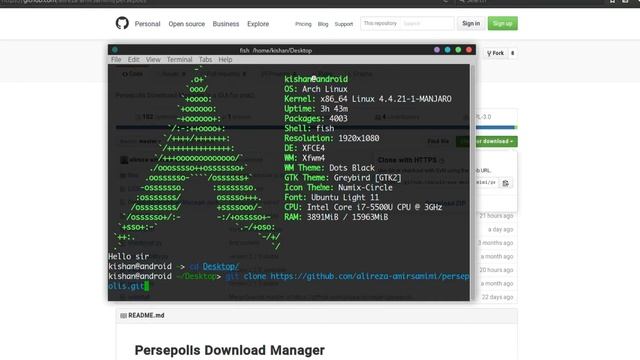Viewport: 640px width, 360px height.
Task: Click the Fork button
Action: click(496, 53)
